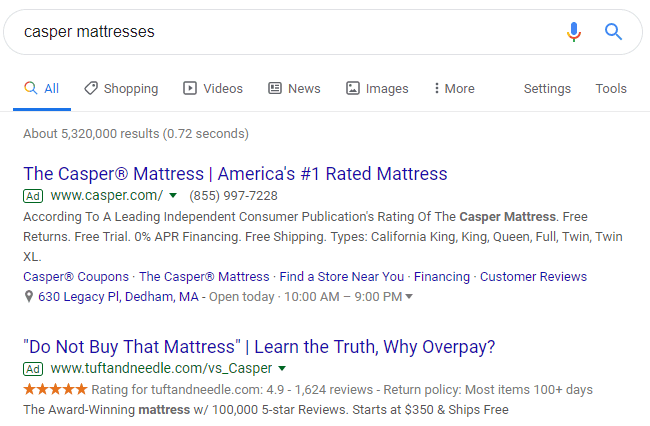Open The Casper® Mattress sitelink
Screen dimensions: 650x426
point(204,277)
